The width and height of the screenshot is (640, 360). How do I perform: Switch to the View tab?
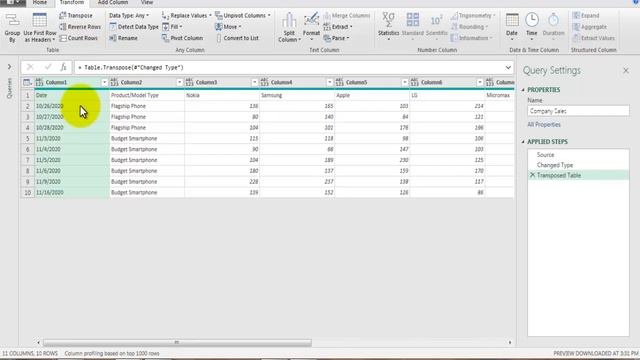click(147, 2)
